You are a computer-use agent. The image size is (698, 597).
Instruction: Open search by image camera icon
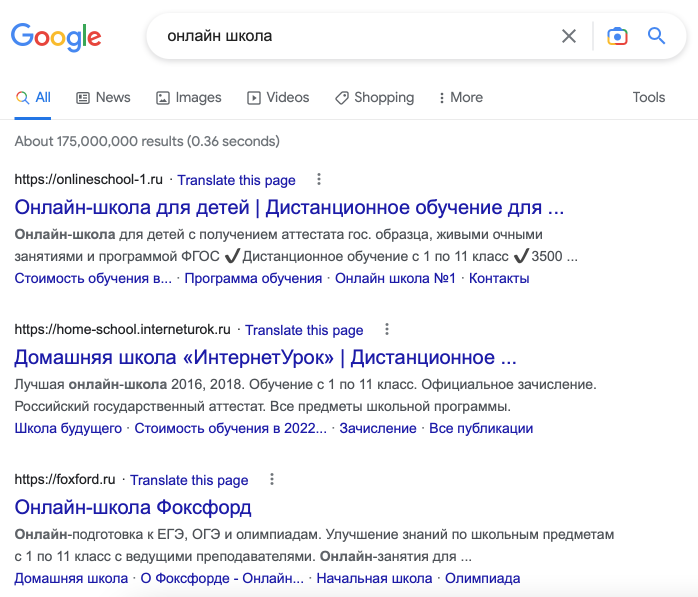coord(617,37)
